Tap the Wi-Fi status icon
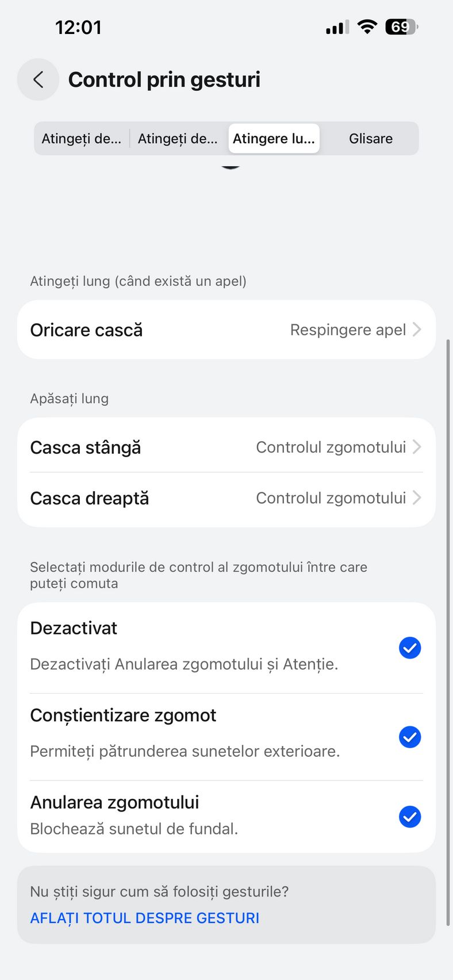Viewport: 453px width, 980px height. [x=367, y=26]
